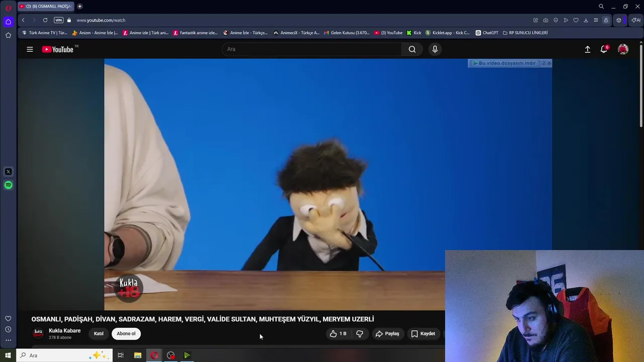Add page to bookmarks heart icon
Viewport: 644px width, 362px height.
[576, 20]
